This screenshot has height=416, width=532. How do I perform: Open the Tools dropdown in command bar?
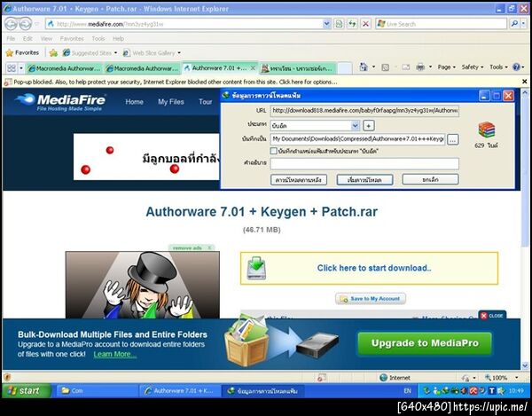tap(498, 67)
